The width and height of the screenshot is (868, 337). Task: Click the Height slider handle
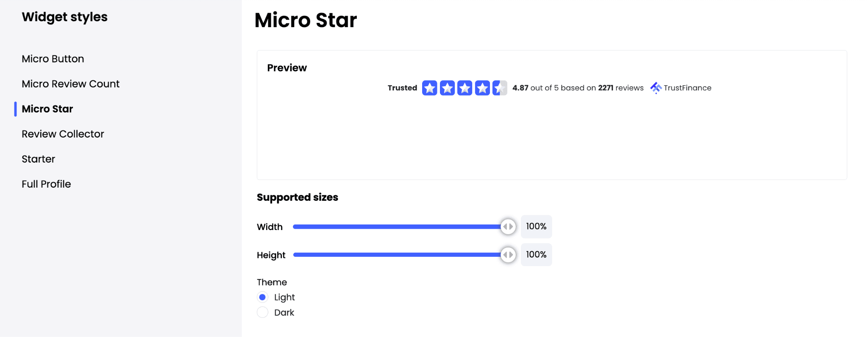[508, 255]
